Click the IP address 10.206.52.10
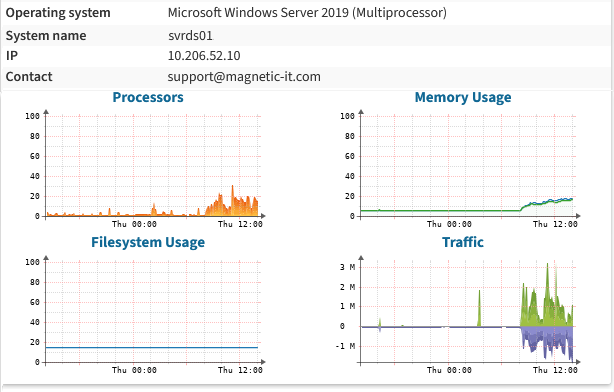The width and height of the screenshot is (614, 392). tap(204, 56)
